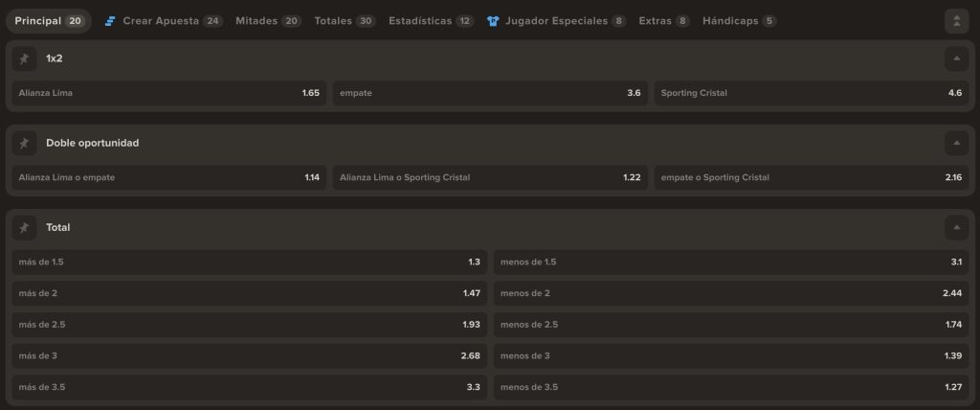The image size is (980, 410).
Task: Collapse the Doble oportunidad section
Action: pyautogui.click(x=956, y=144)
